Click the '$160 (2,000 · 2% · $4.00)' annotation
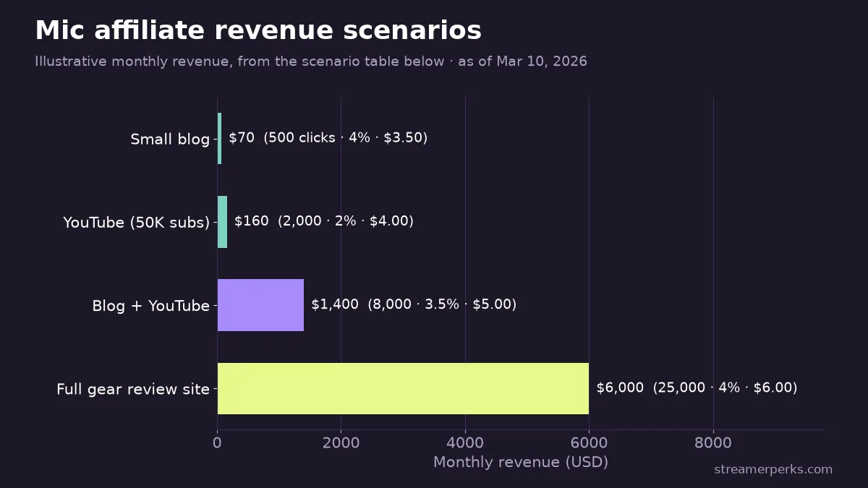Image resolution: width=868 pixels, height=488 pixels. point(324,221)
